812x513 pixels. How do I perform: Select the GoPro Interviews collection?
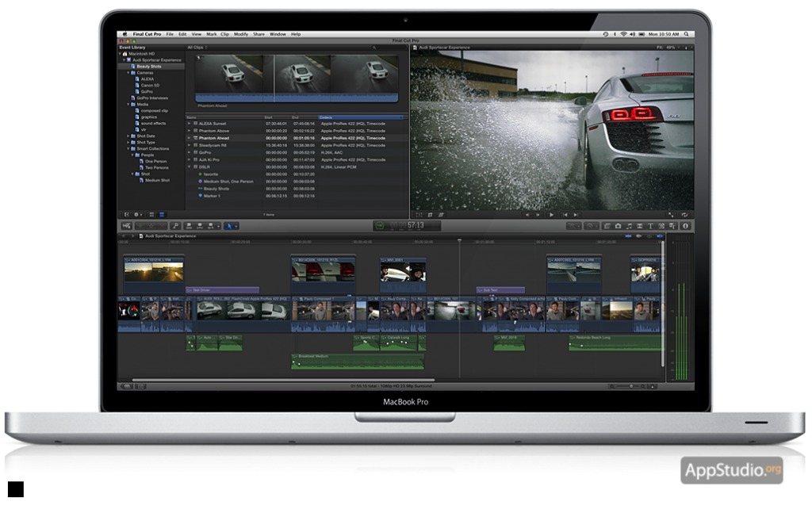click(x=151, y=98)
